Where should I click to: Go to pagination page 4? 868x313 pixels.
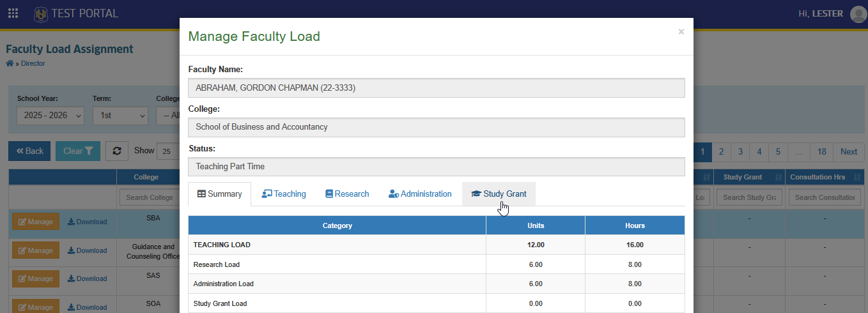pyautogui.click(x=759, y=151)
